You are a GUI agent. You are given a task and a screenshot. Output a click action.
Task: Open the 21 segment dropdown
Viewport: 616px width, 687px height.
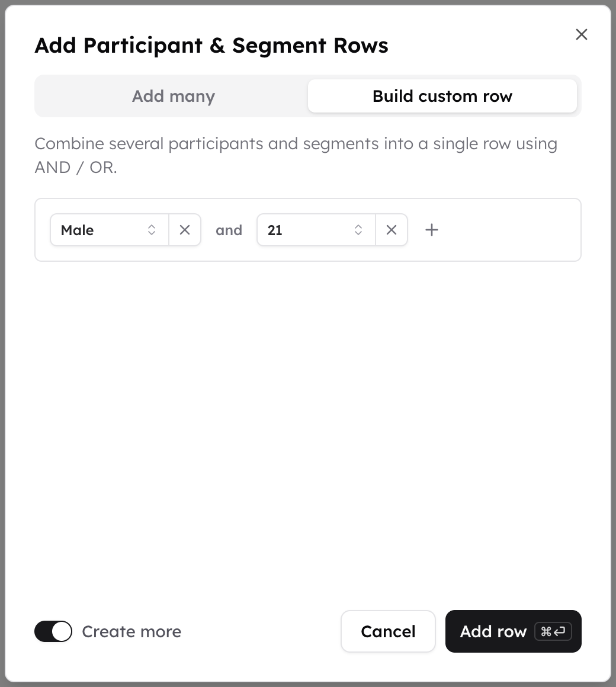(316, 230)
